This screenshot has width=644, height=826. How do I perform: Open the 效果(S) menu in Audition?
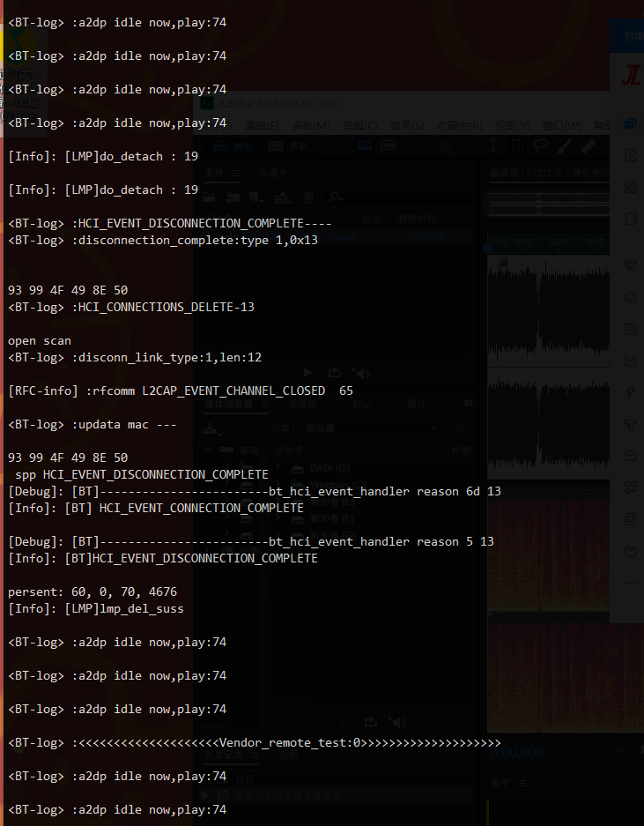click(407, 125)
